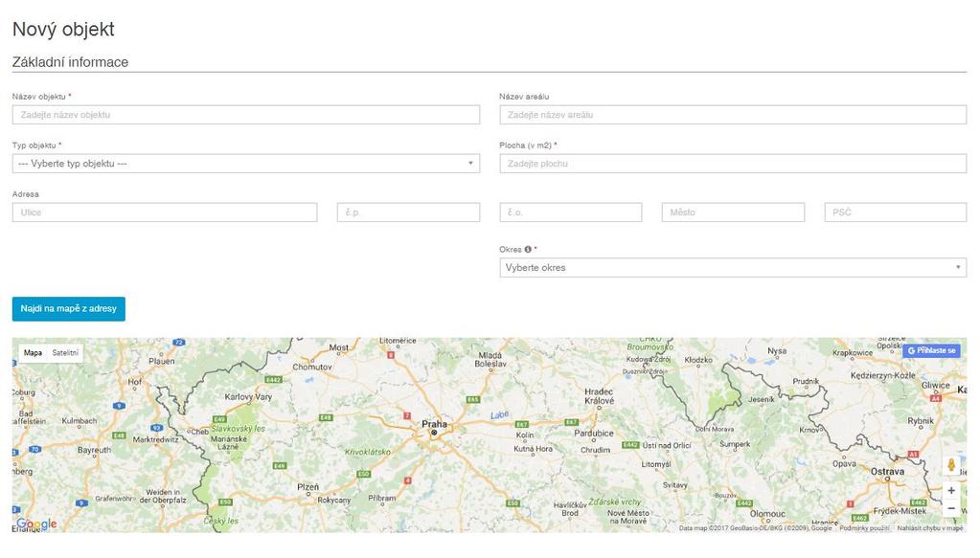The width and height of the screenshot is (980, 558).
Task: Click the Jeseník label on the map
Action: 762,399
